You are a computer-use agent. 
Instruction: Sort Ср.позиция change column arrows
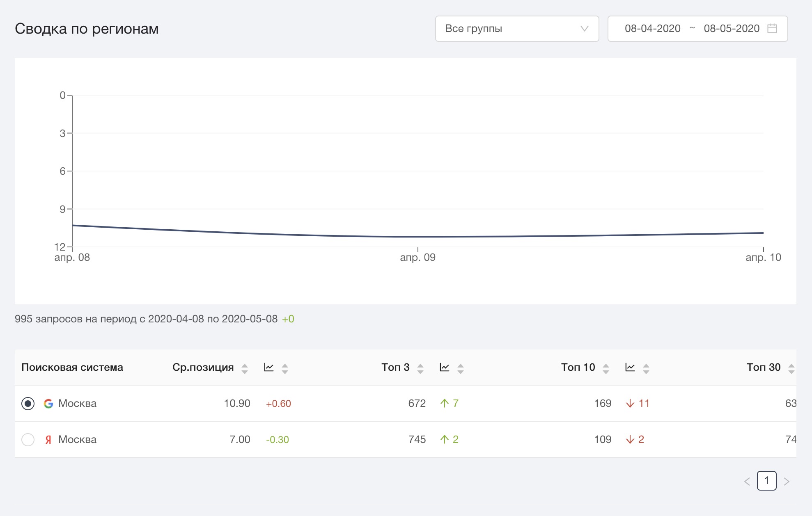285,368
